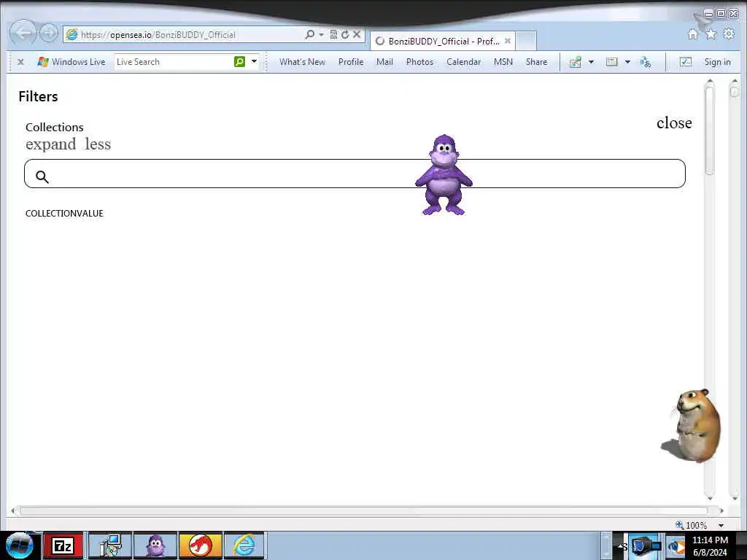
Task: Click the green Live Search go button
Action: click(239, 61)
